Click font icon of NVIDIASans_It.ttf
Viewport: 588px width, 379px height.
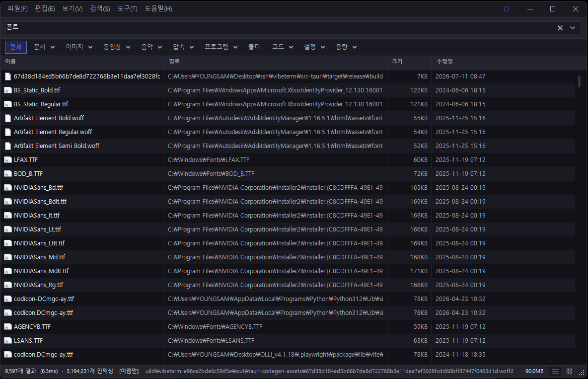[x=7, y=216]
